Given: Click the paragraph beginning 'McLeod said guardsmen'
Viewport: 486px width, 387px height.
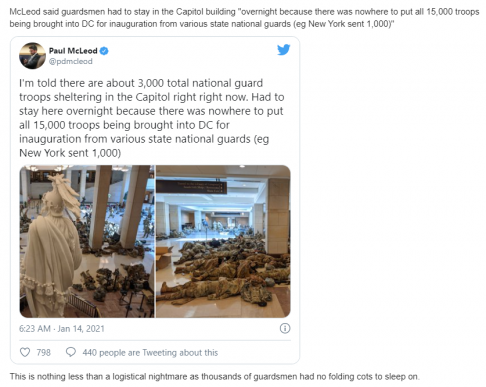Looking at the screenshot, I should tap(244, 18).
